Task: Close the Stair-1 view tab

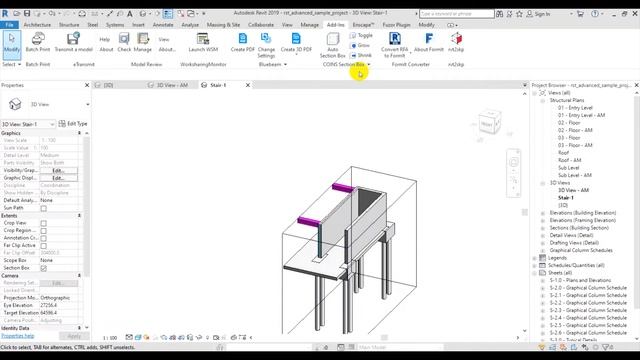Action: (x=248, y=85)
